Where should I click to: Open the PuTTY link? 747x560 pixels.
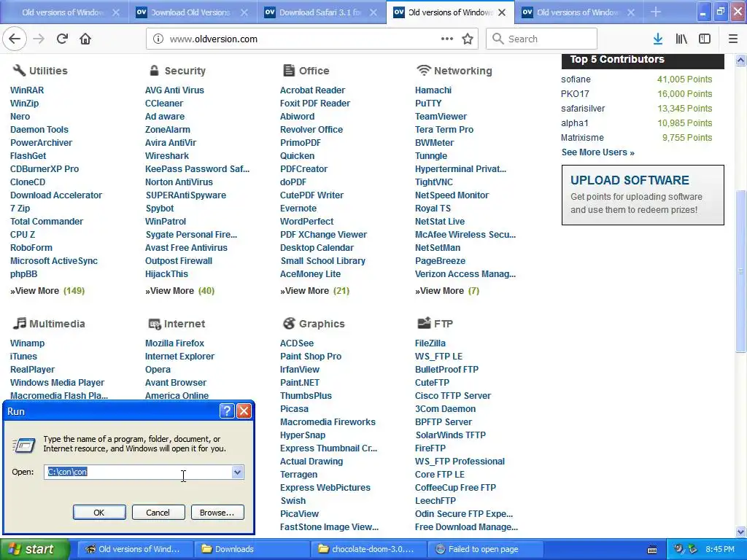click(x=428, y=104)
